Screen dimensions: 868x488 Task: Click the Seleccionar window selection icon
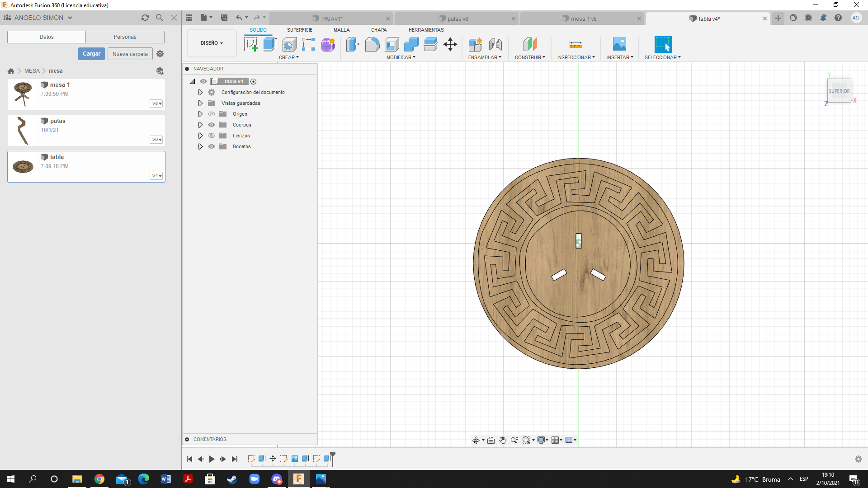(x=663, y=44)
